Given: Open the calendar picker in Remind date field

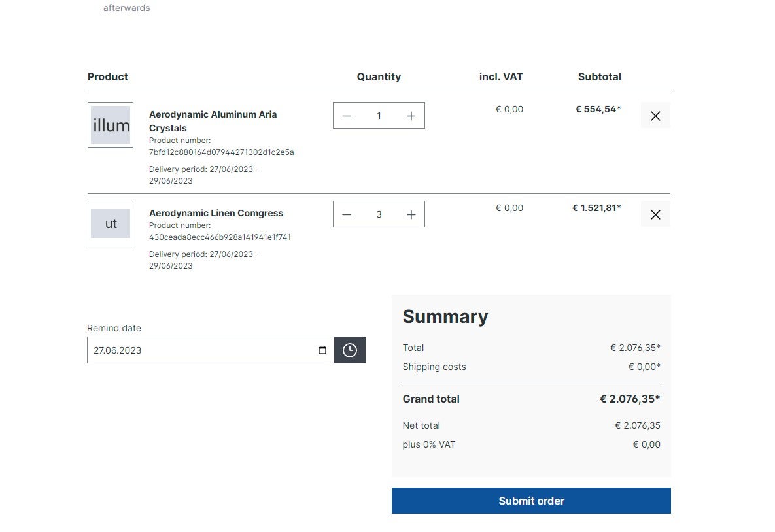Looking at the screenshot, I should 322,350.
